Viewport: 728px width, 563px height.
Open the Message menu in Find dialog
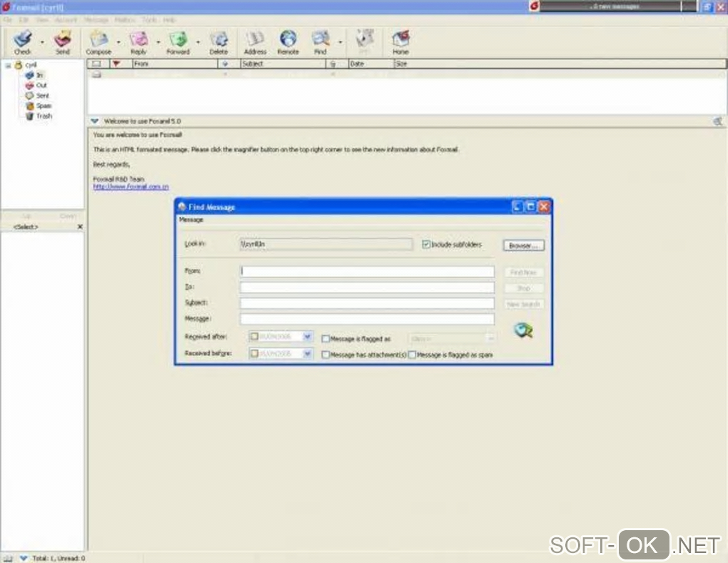click(191, 220)
